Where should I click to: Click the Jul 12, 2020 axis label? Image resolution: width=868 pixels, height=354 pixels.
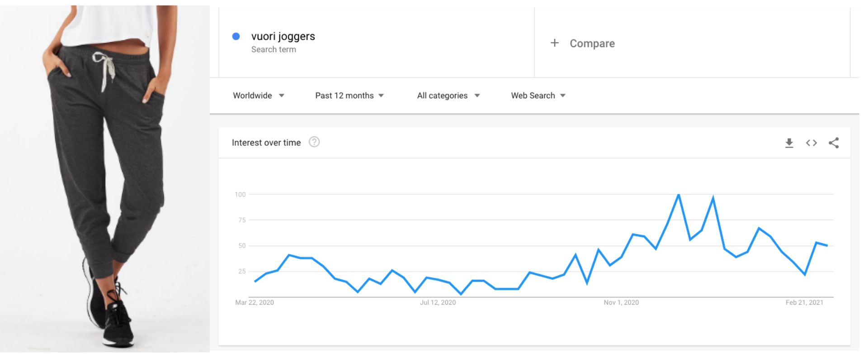pos(438,302)
